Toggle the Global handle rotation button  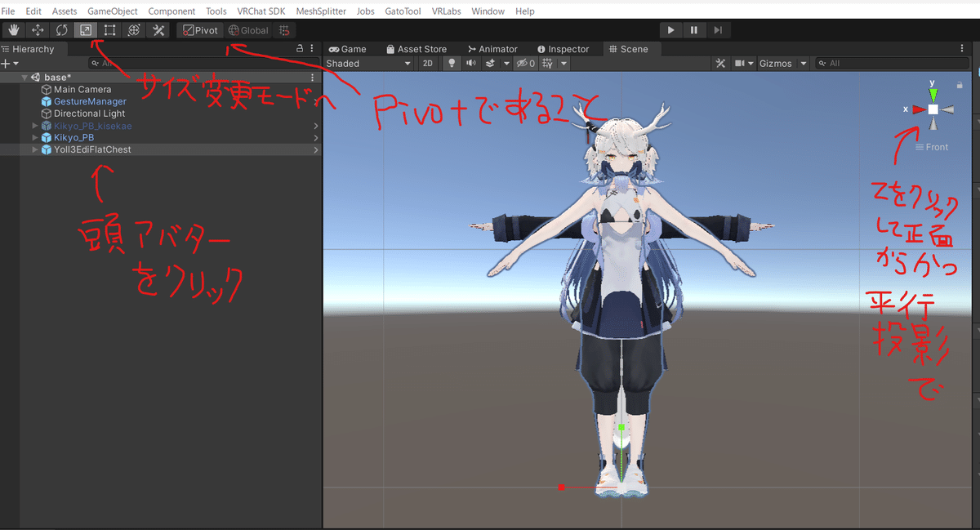[248, 30]
